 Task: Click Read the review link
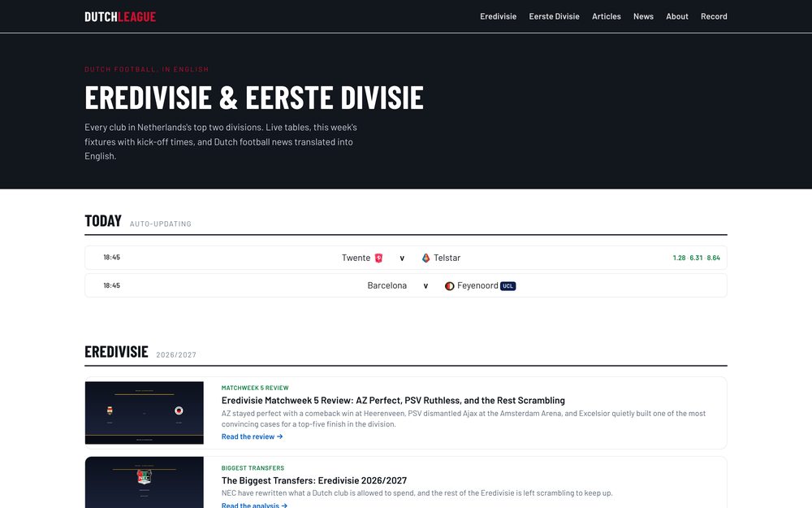click(253, 436)
